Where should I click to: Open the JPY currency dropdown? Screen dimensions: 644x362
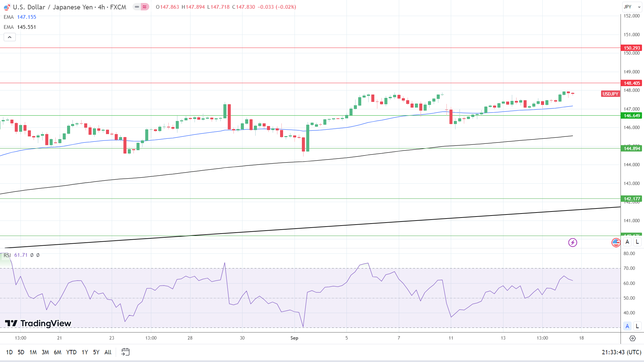(632, 7)
